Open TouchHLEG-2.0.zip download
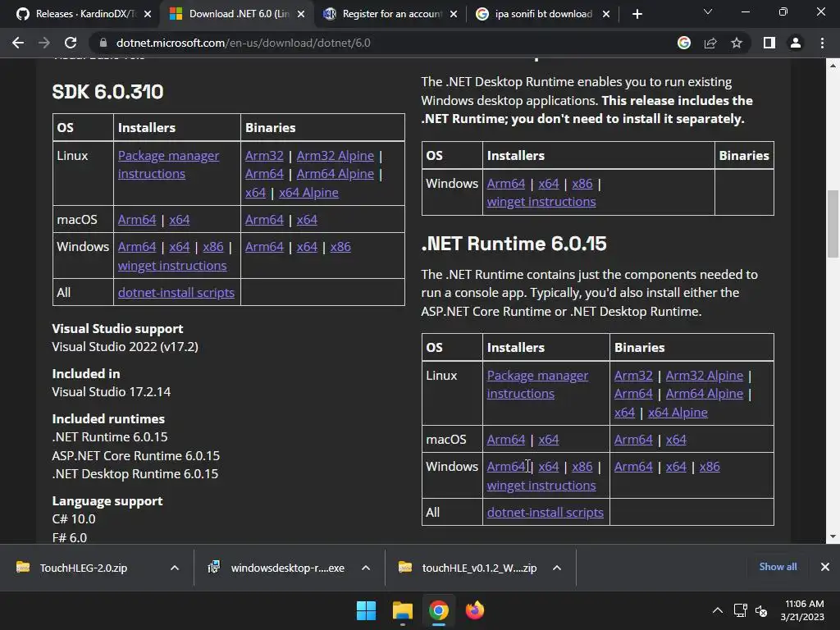Screen dimensions: 840x630 pyautogui.click(x=83, y=568)
